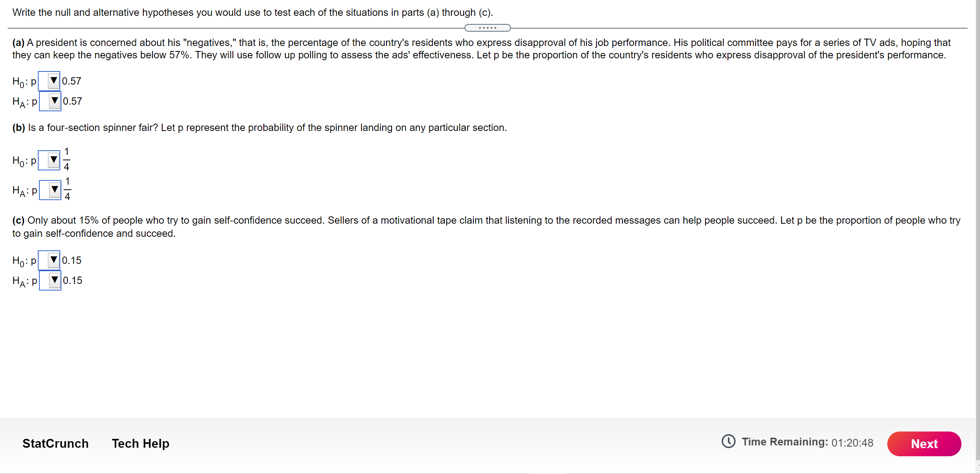Open StatCrunch
The height and width of the screenshot is (474, 980).
55,443
